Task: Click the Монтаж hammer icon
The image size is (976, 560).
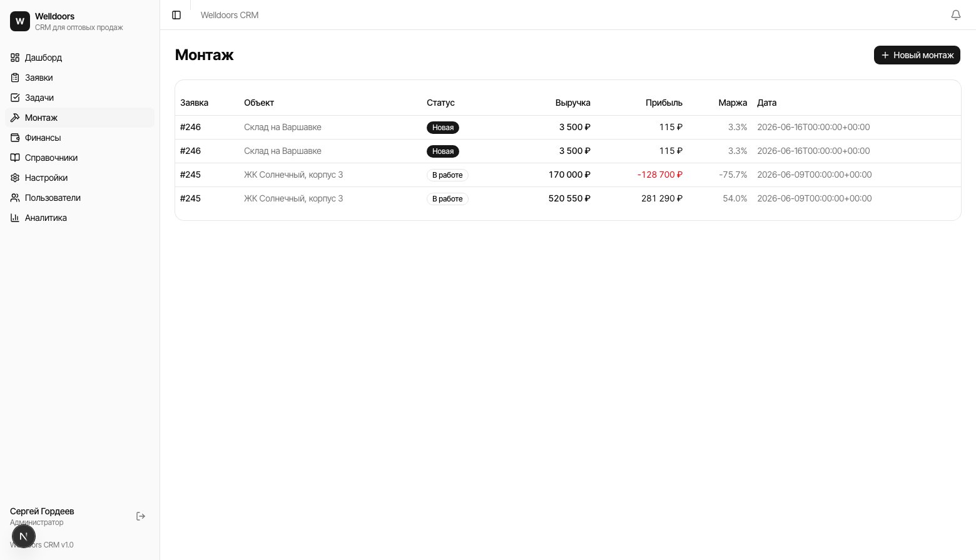Action: pos(15,118)
